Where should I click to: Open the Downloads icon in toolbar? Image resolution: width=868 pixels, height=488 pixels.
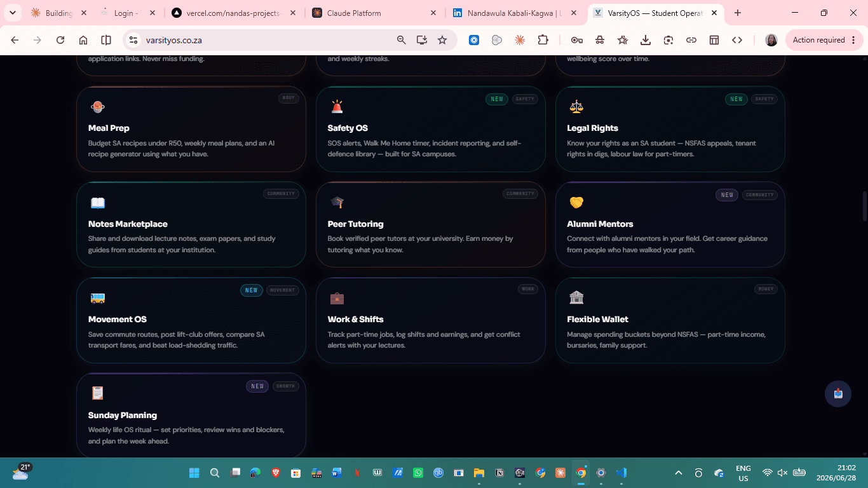click(646, 40)
